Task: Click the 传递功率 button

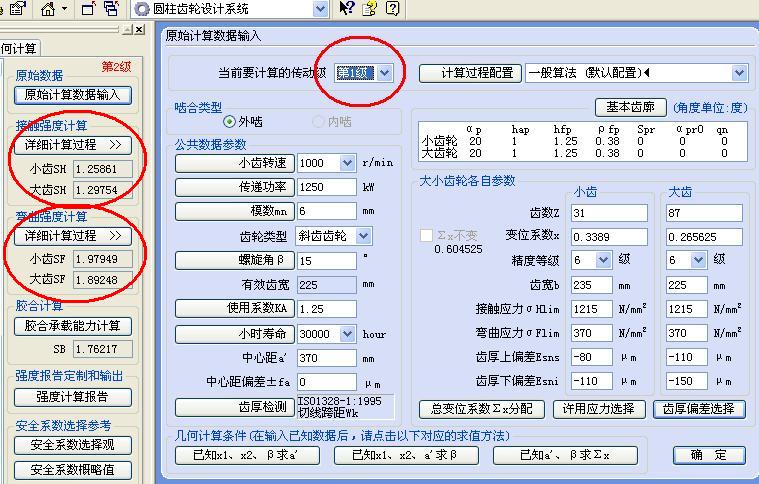Action: 234,187
